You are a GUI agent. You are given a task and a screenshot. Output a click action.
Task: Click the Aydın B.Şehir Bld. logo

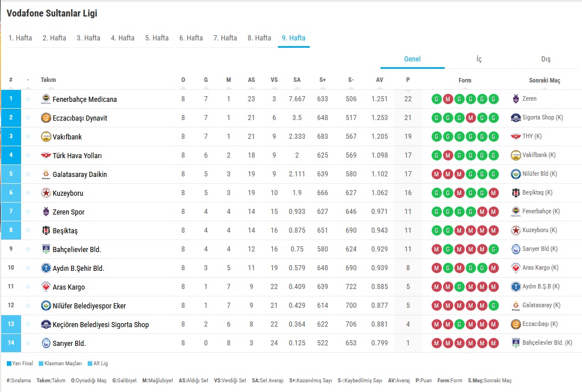point(46,268)
